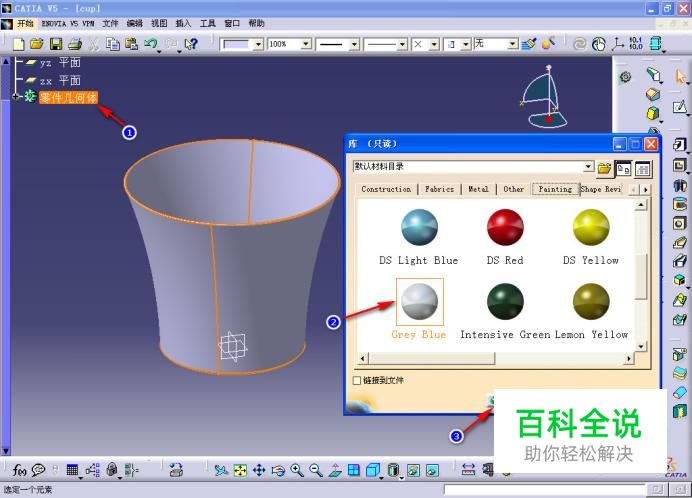Click the Paste icon
Screen dimensions: 692x498
pos(132,44)
